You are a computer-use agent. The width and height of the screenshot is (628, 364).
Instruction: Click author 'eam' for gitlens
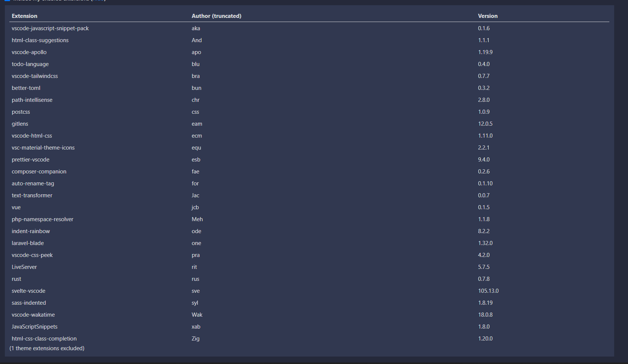pyautogui.click(x=197, y=124)
